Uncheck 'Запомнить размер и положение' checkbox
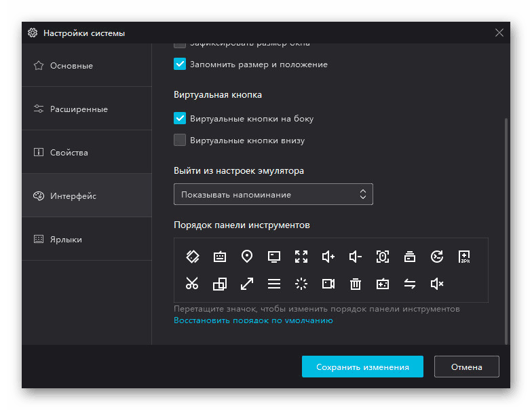532x410 pixels. click(x=180, y=64)
